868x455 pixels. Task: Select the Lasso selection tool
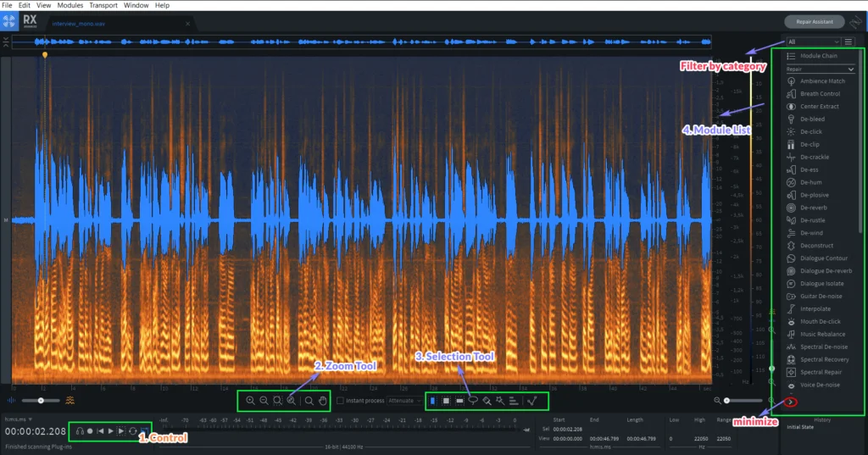click(x=473, y=401)
